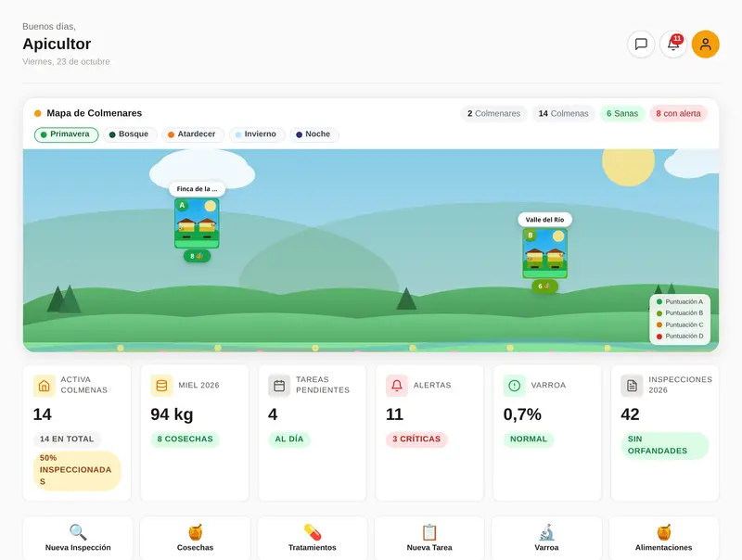Viewport: 742px width, 560px height.
Task: Open notifications bell with 11 badge
Action: point(673,44)
